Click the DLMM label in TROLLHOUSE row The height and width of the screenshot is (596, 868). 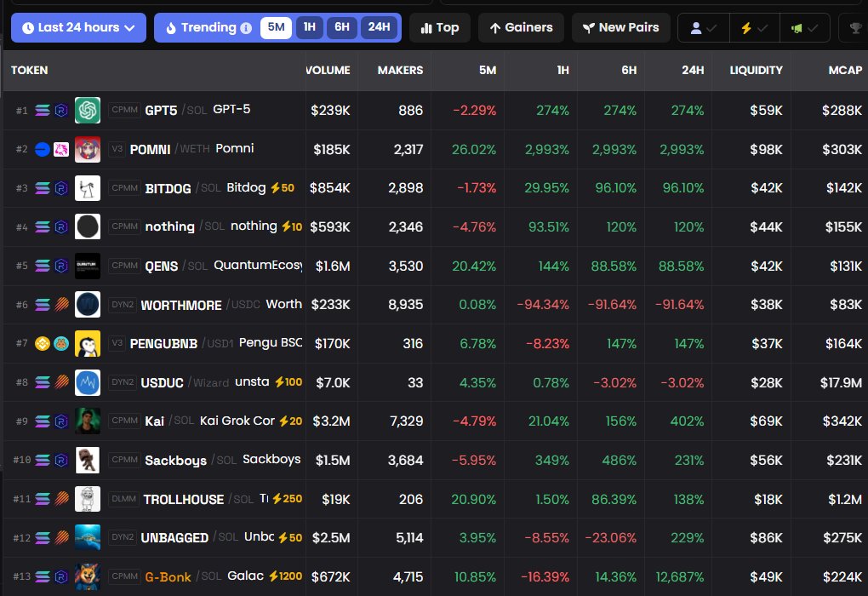pos(123,499)
